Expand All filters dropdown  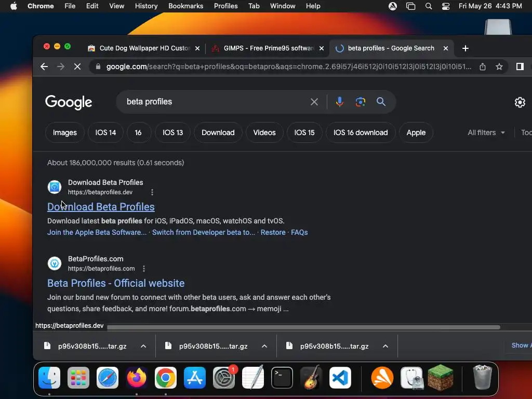point(486,132)
